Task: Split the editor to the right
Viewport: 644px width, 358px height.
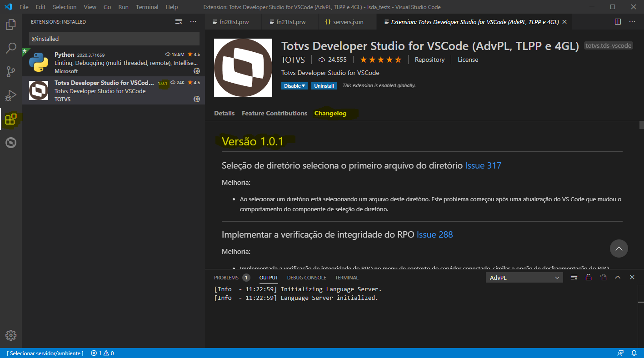Action: [618, 21]
